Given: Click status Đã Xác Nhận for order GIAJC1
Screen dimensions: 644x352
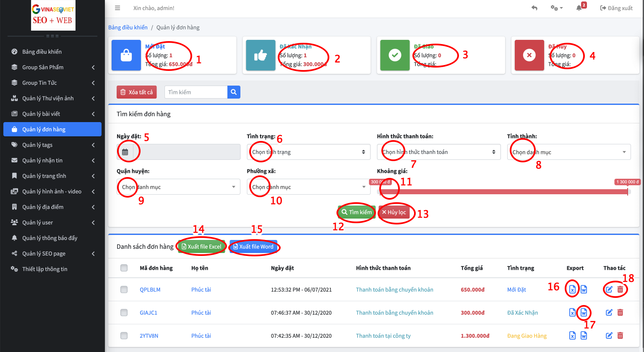Looking at the screenshot, I should click(x=522, y=313).
